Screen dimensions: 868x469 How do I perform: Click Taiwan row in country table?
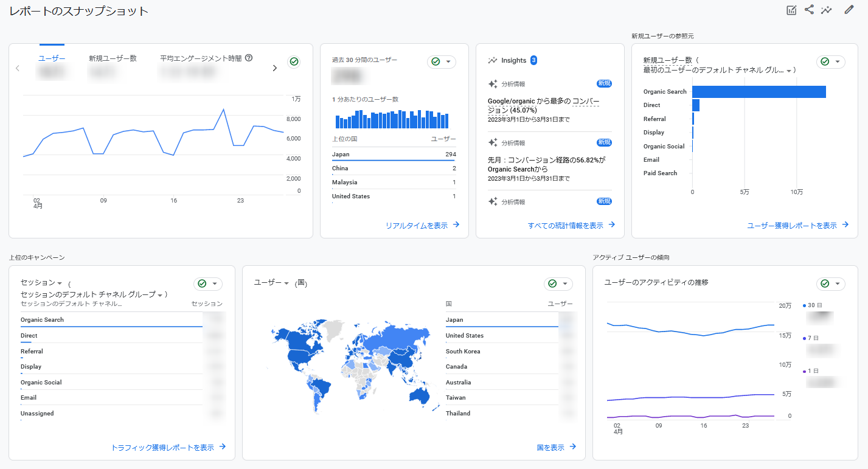(x=510, y=398)
